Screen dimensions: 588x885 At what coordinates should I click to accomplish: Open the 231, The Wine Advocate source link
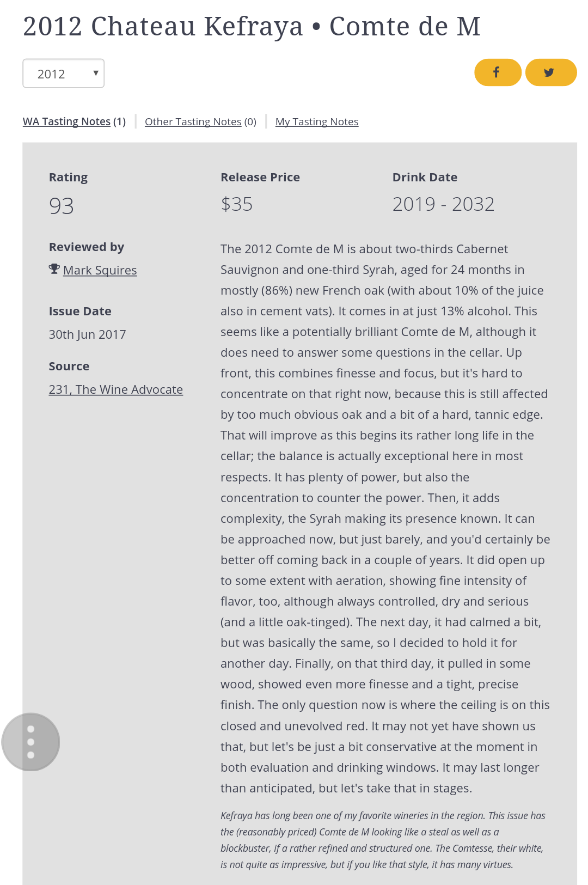[116, 389]
